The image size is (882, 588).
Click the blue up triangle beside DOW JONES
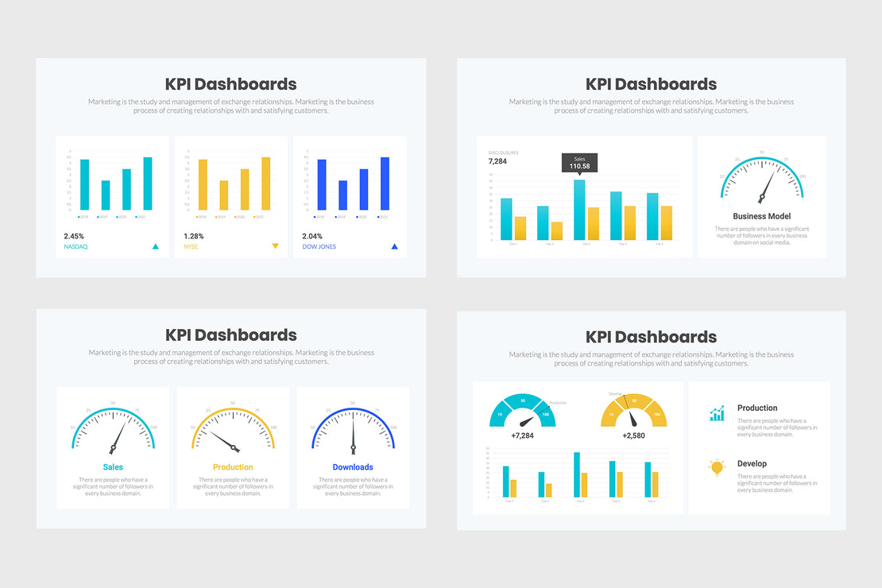[394, 246]
